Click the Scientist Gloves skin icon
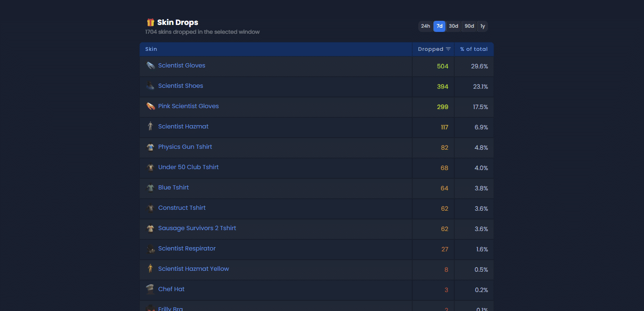644x311 pixels. point(150,66)
